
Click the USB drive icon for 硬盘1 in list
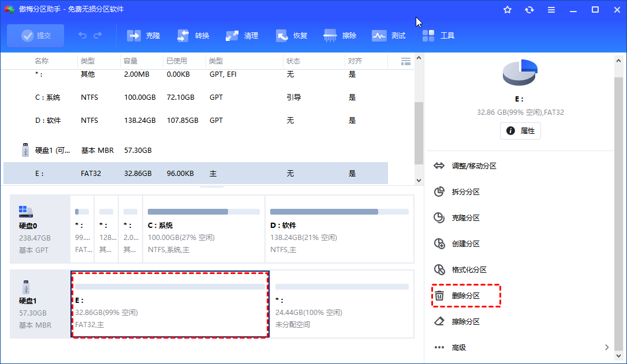[25, 150]
